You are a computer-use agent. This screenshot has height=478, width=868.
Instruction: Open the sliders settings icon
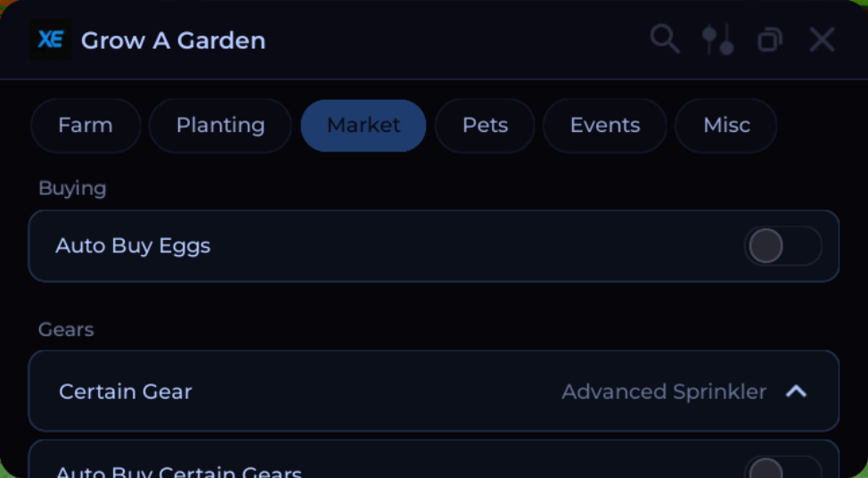[717, 40]
